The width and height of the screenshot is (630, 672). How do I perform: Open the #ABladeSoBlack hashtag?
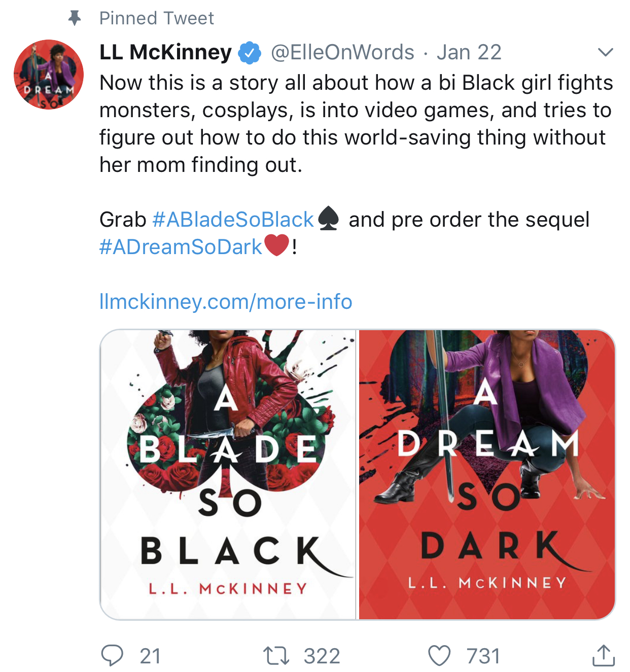tap(233, 220)
